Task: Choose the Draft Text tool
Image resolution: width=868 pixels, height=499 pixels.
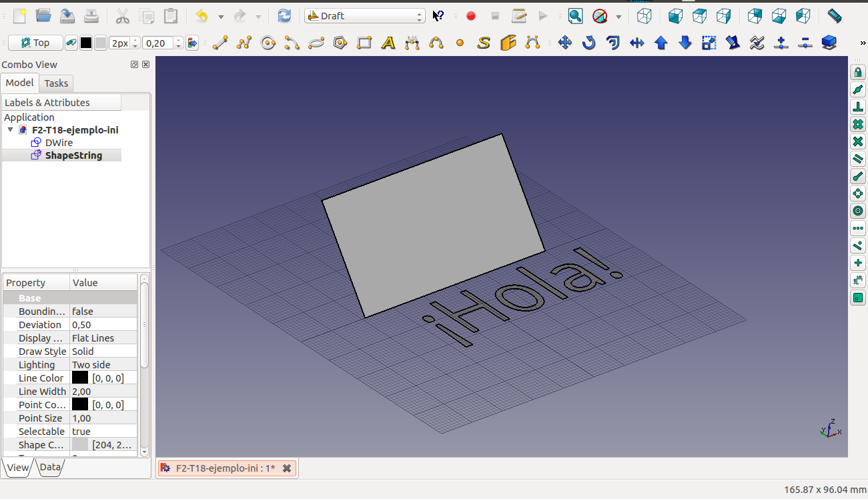Action: [388, 43]
